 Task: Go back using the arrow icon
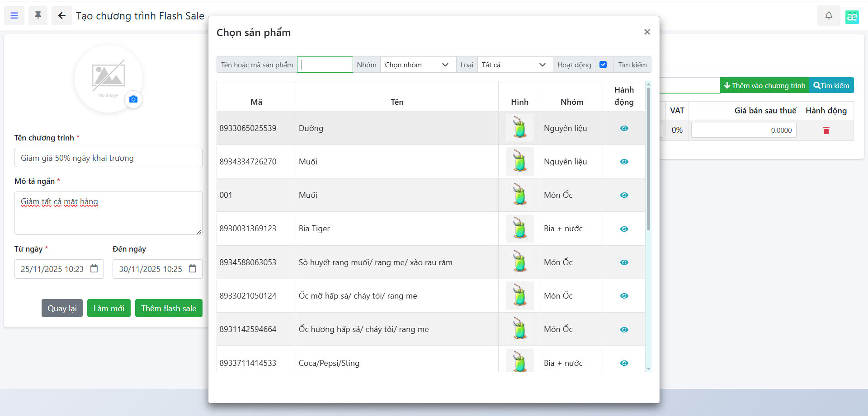[x=61, y=16]
